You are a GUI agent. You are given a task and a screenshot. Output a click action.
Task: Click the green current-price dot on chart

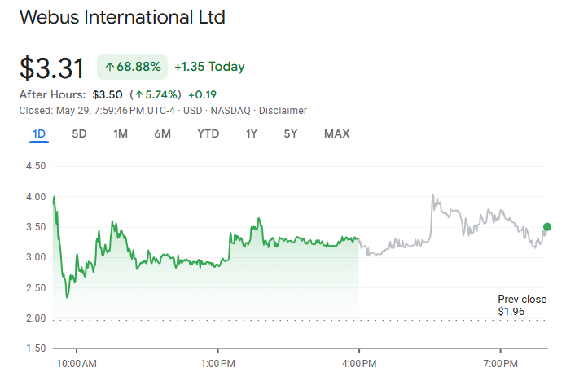click(547, 227)
